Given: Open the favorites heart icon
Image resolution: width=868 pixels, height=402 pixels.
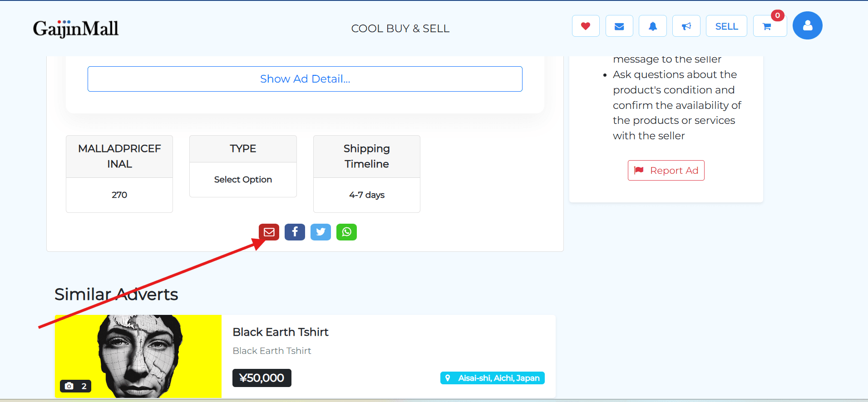Looking at the screenshot, I should [x=586, y=26].
